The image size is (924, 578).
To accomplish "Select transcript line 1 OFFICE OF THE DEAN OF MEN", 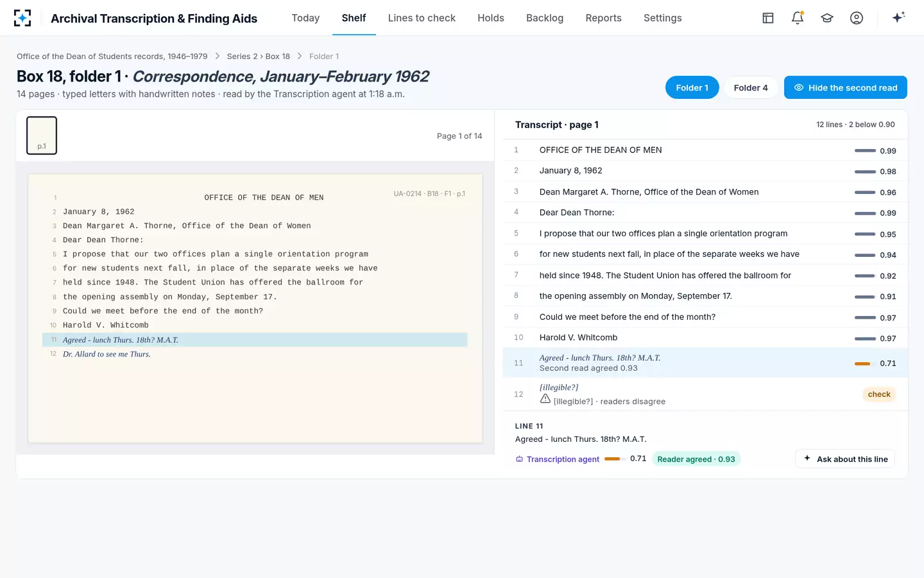I will pyautogui.click(x=705, y=150).
